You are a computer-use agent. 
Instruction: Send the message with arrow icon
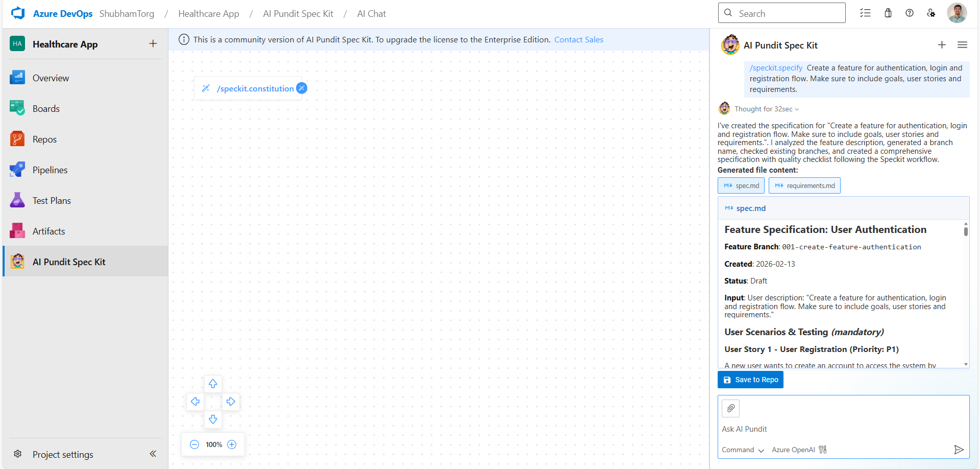click(959, 450)
